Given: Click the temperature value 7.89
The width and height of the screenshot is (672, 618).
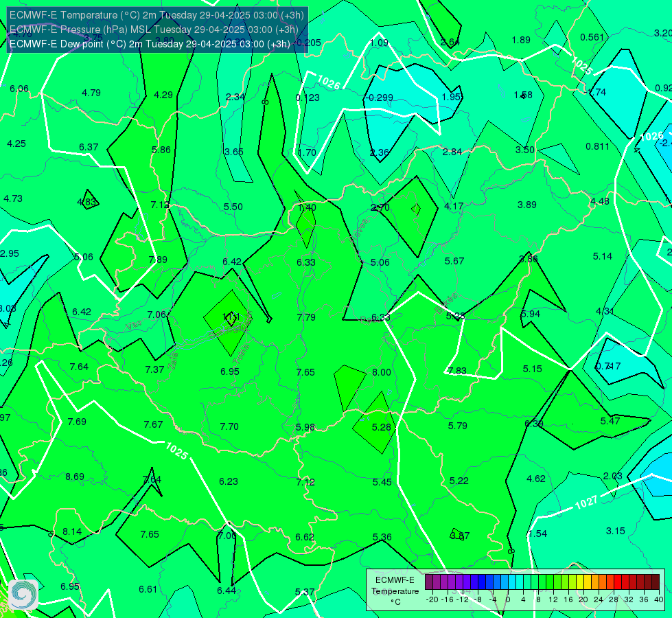Looking at the screenshot, I should (158, 260).
